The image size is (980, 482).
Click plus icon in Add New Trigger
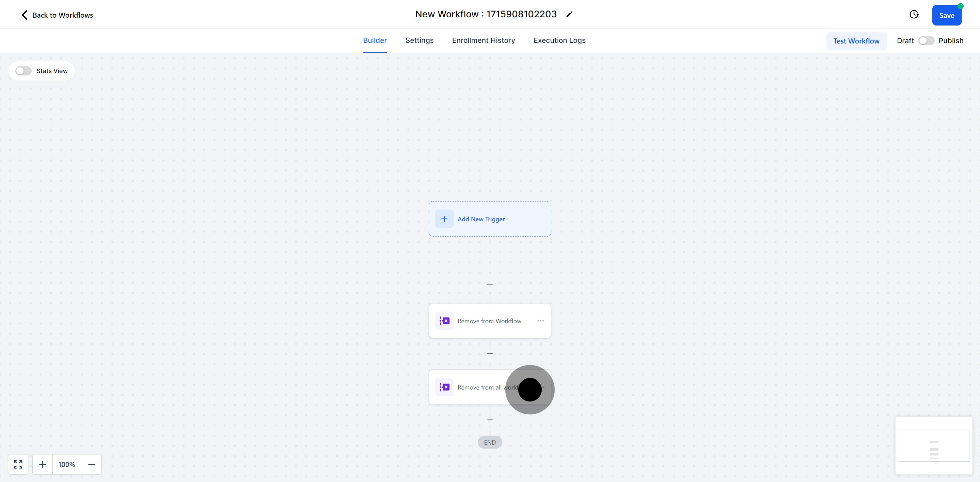pyautogui.click(x=444, y=219)
